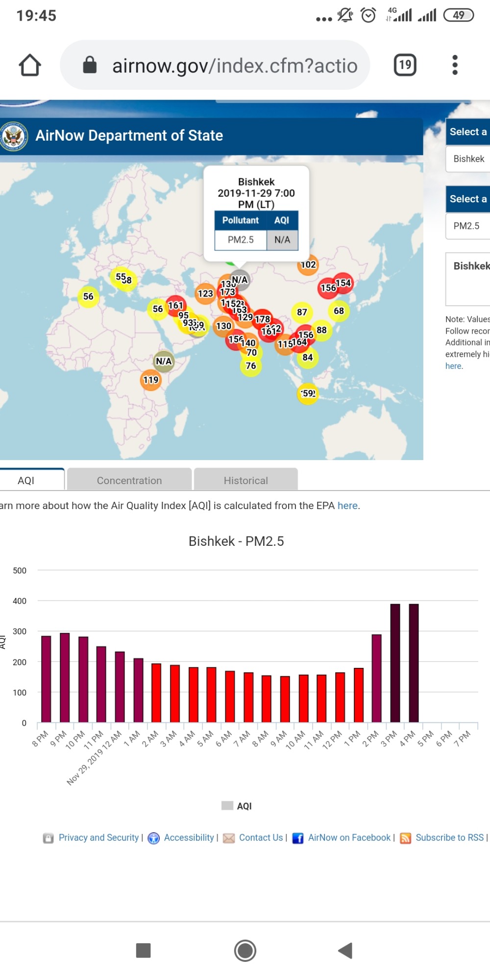Click the Contact Us envelope icon
This screenshot has height=980, width=490.
tap(229, 838)
